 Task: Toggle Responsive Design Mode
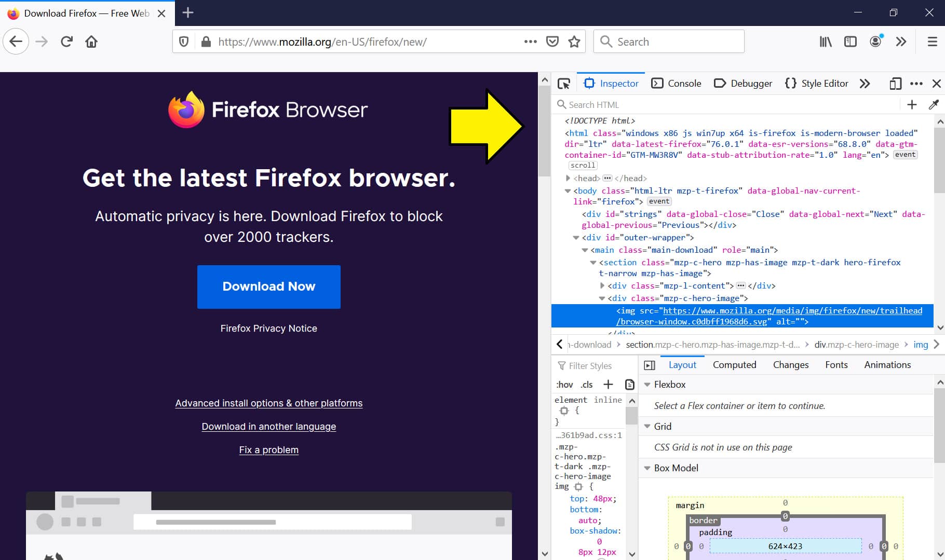coord(895,83)
